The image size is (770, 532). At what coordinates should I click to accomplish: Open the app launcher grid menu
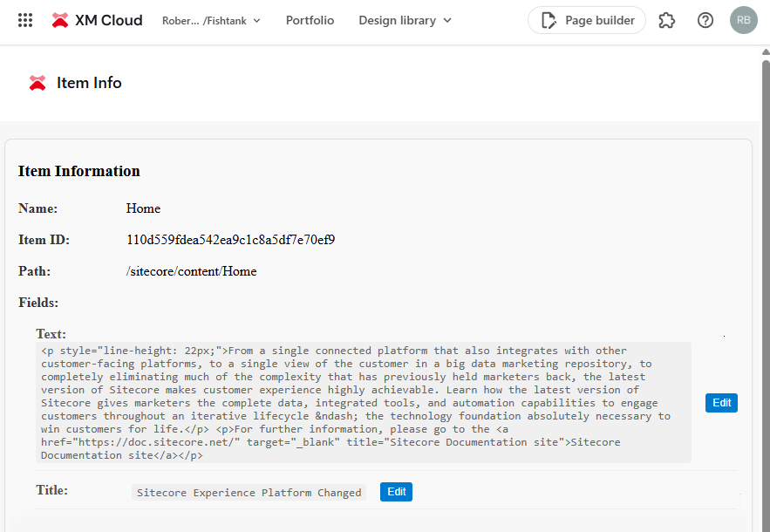click(x=25, y=20)
